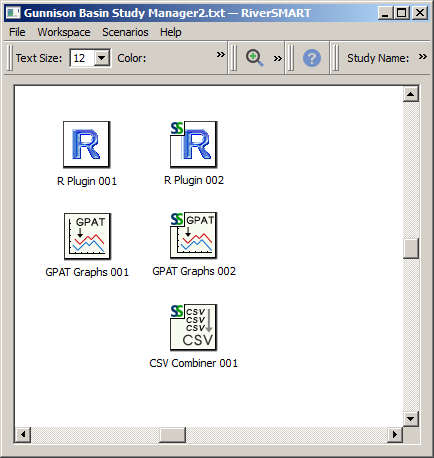The width and height of the screenshot is (434, 458).
Task: Click the horizontal scrollbar left arrow
Action: coord(23,434)
